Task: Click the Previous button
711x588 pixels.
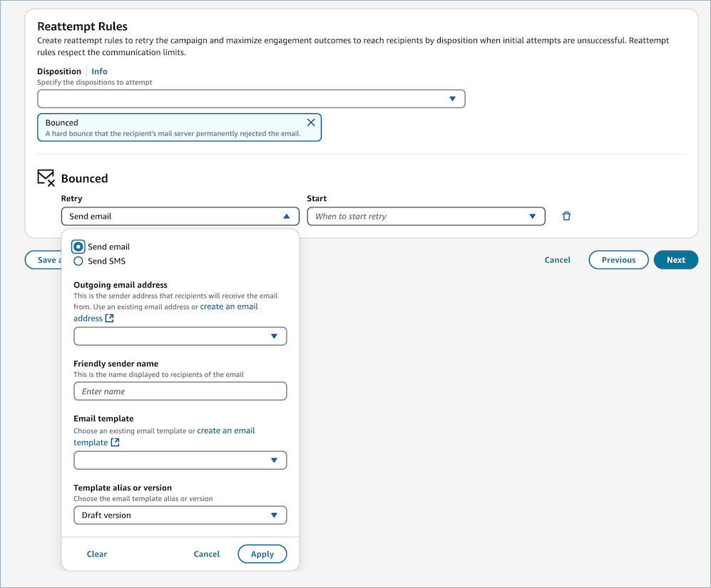Action: click(618, 259)
